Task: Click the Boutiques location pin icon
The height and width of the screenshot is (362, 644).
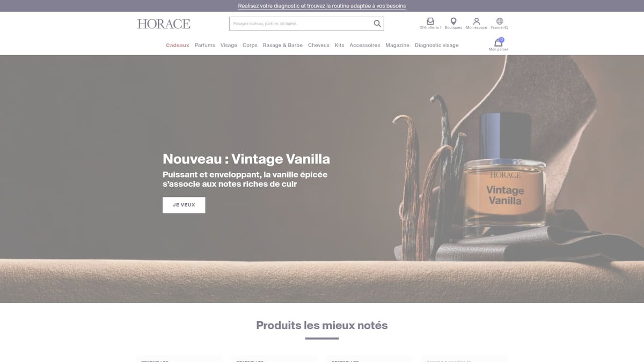Action: 453,21
